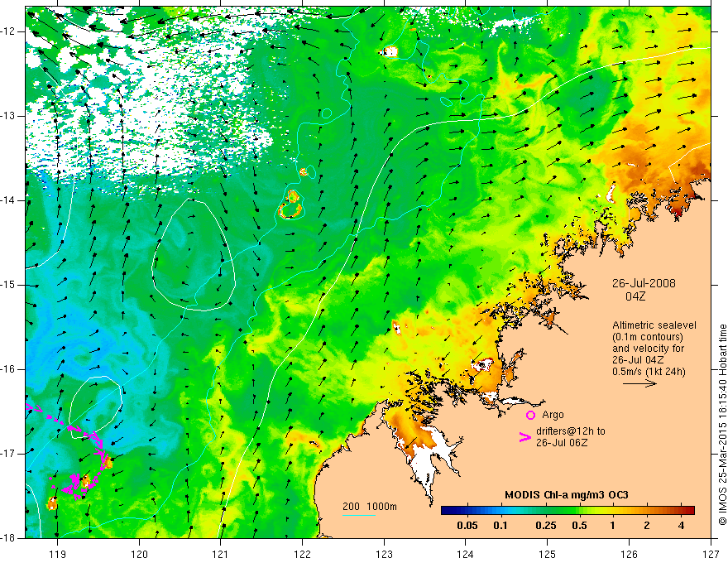Screen dimensions: 728x563
Task: Click the 'Argo' legend label
Action: tap(553, 415)
